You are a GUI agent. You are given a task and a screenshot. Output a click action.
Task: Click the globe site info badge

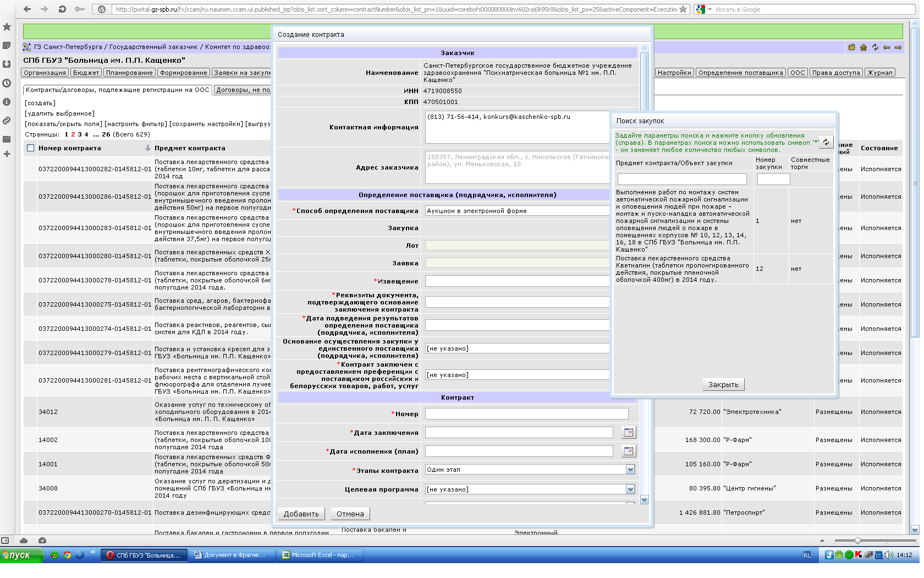(102, 9)
